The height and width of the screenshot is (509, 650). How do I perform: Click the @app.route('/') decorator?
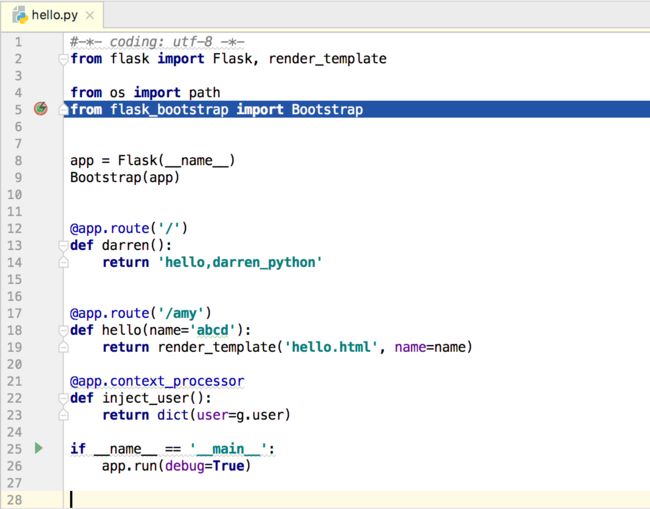click(129, 228)
